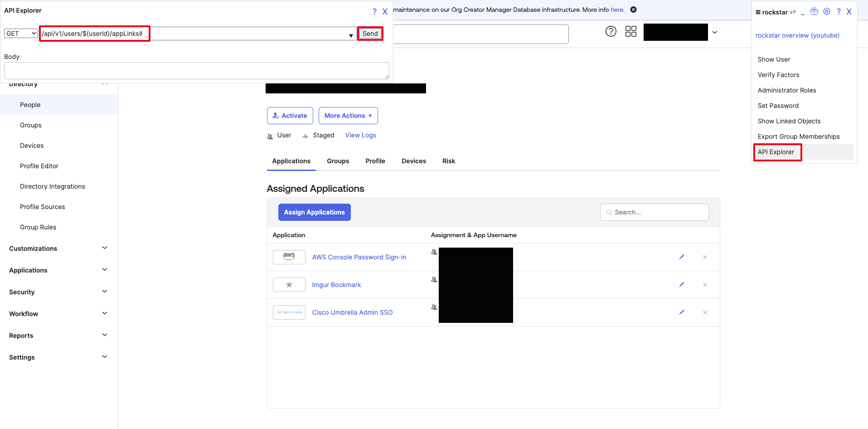Select Show Linked Objects menu item
The height and width of the screenshot is (429, 868).
point(789,121)
